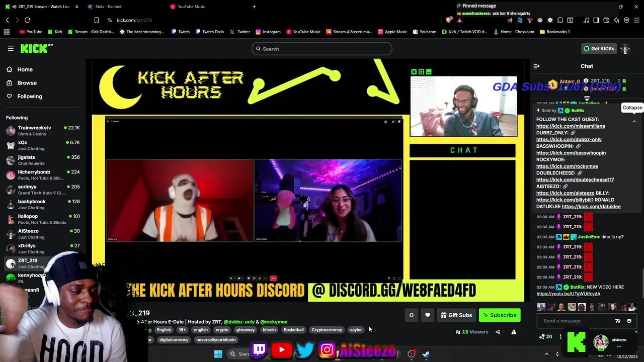Open kick.com/datuklee link

591,207
